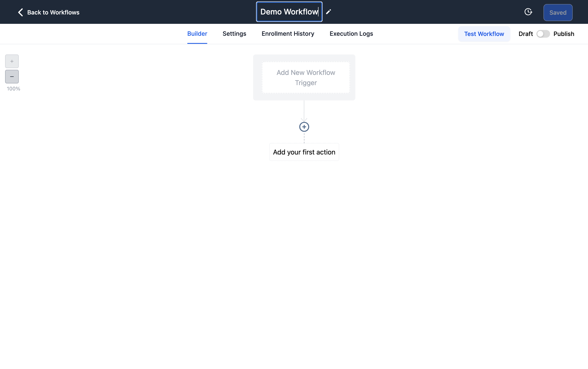Click the plus circle to add an action

pos(304,127)
